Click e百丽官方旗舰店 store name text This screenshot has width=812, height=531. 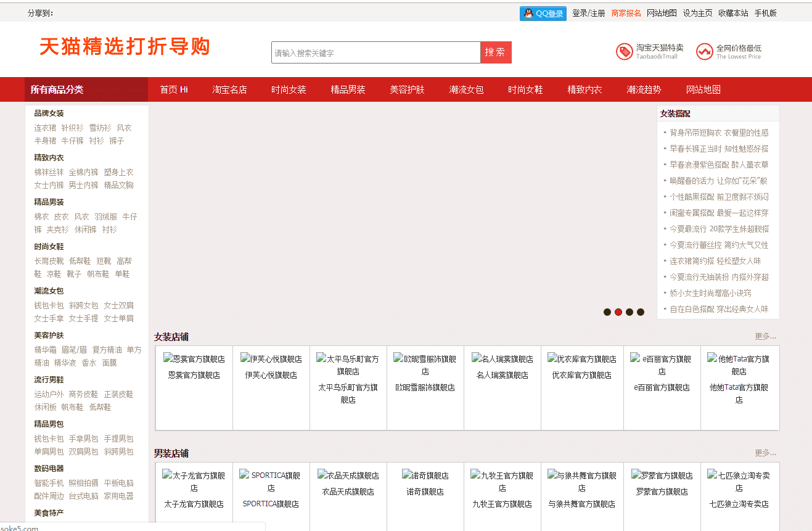coord(662,387)
